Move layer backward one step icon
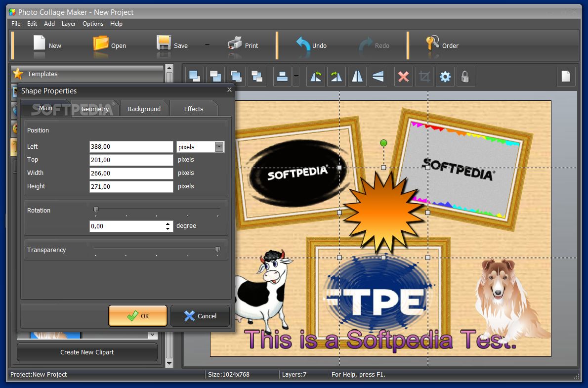The height and width of the screenshot is (388, 588). (x=257, y=77)
